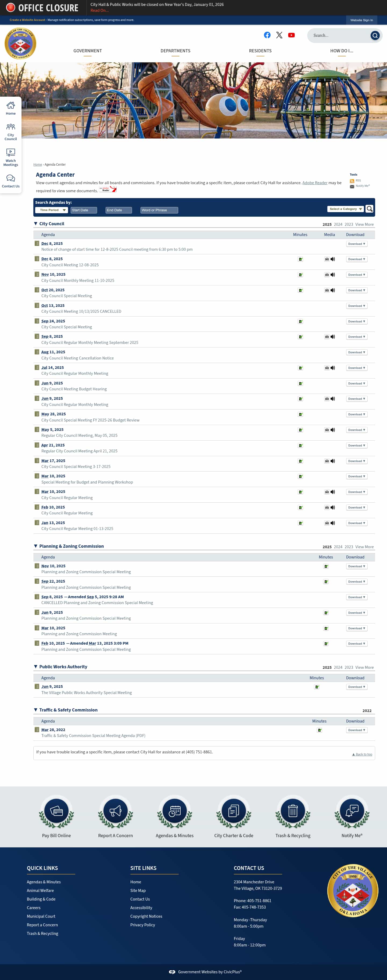Play audio for Sep 8, 2025 meeting
Viewport: 387px width, 980px height.
point(333,337)
